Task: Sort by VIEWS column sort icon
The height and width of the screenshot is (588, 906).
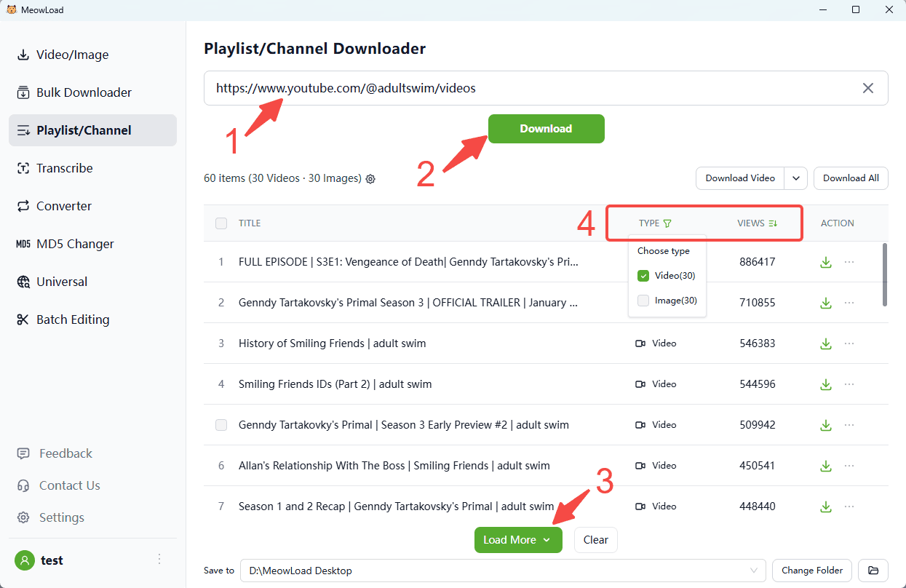Action: [x=772, y=223]
